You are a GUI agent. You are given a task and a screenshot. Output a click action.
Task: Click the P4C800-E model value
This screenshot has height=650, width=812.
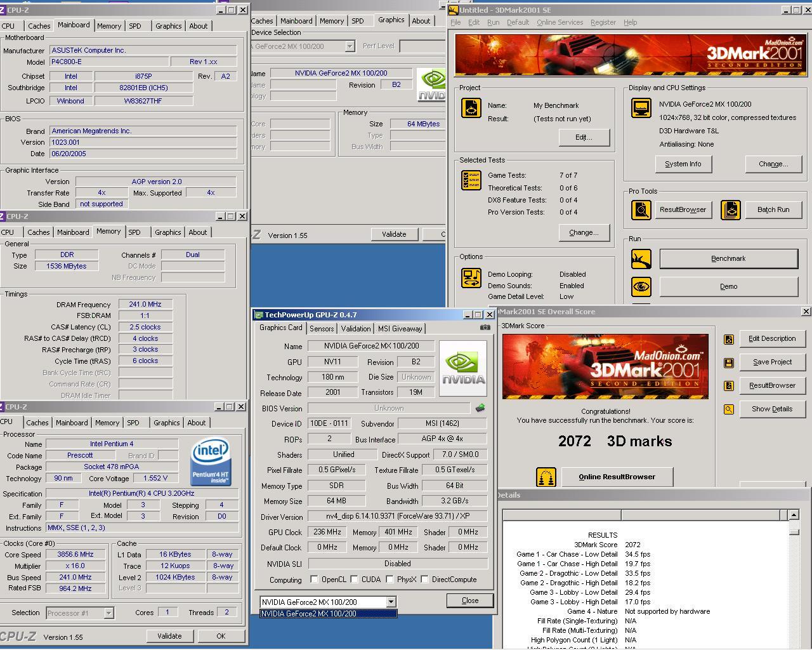[110, 62]
